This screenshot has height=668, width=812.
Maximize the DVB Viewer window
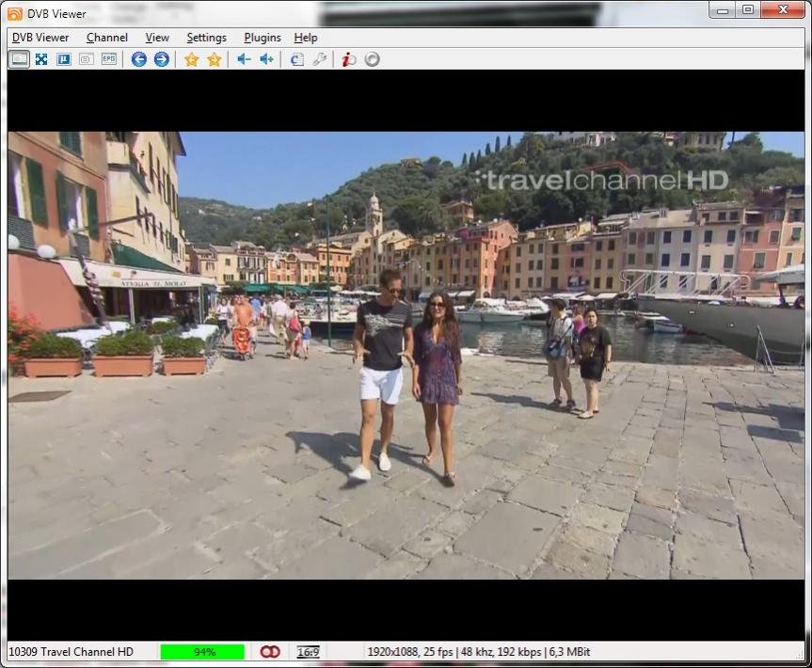click(748, 10)
